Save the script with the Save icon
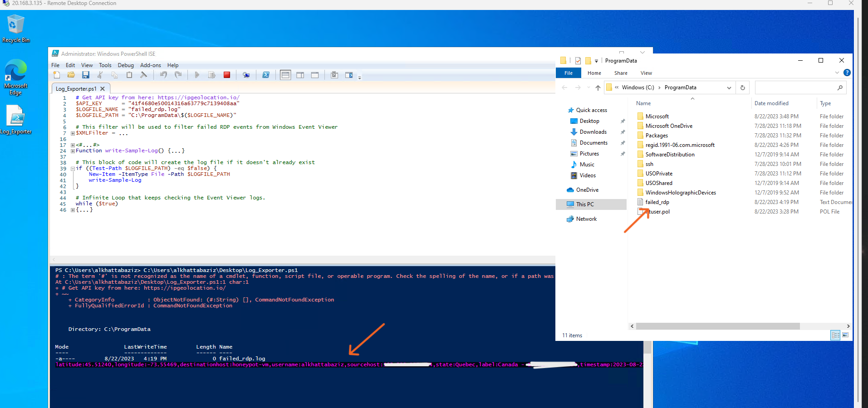This screenshot has height=408, width=868. click(86, 75)
